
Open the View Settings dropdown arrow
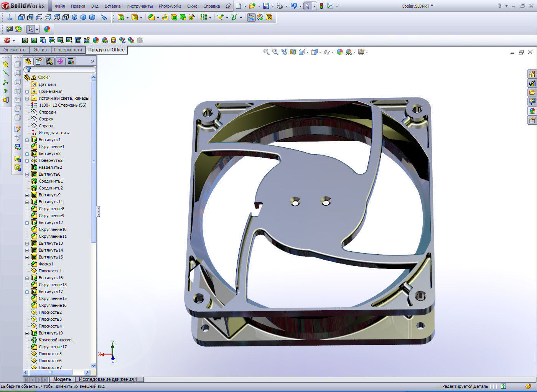367,52
